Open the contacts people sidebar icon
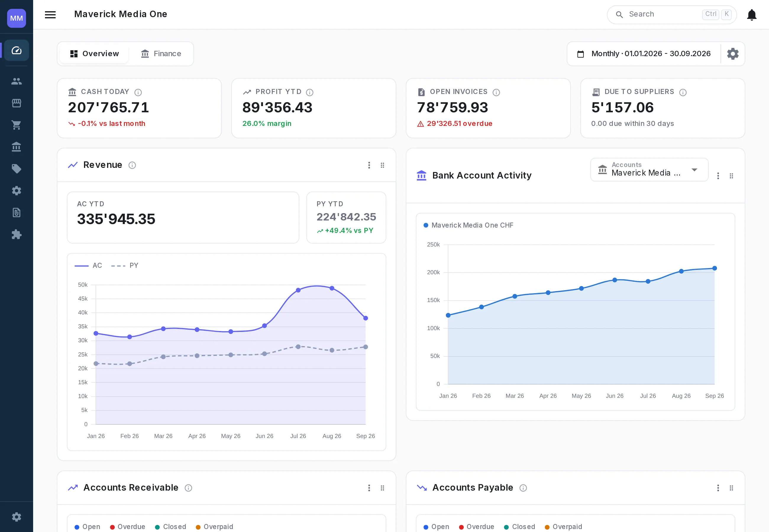 coord(16,81)
